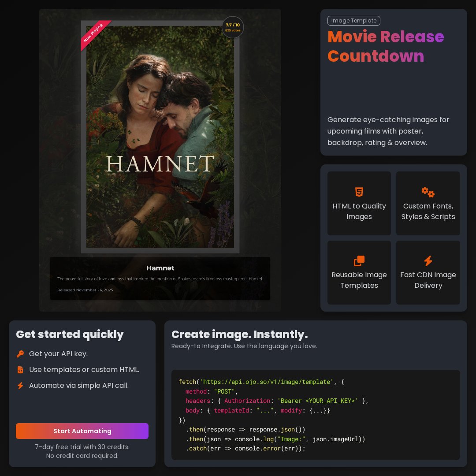The height and width of the screenshot is (476, 476).
Task: Click the body templateId code line
Action: (x=257, y=410)
